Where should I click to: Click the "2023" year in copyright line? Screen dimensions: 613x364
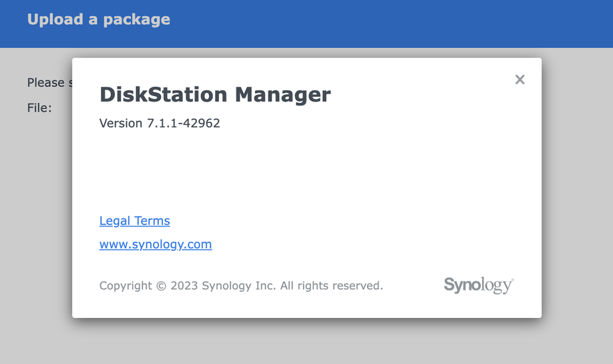(184, 286)
